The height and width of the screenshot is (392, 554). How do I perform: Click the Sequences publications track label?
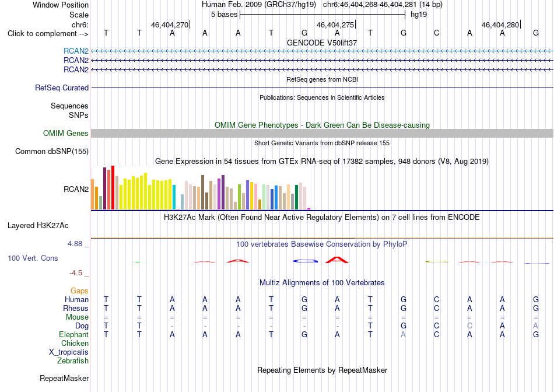(x=69, y=106)
